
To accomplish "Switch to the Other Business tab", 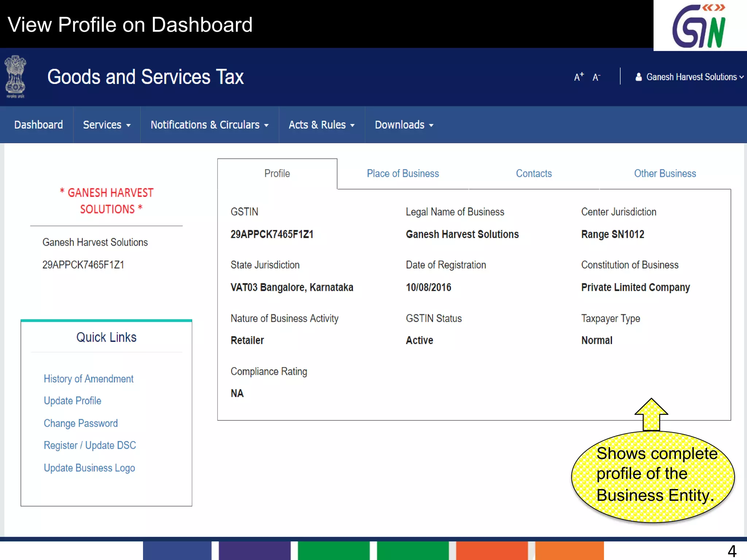I will [x=665, y=174].
